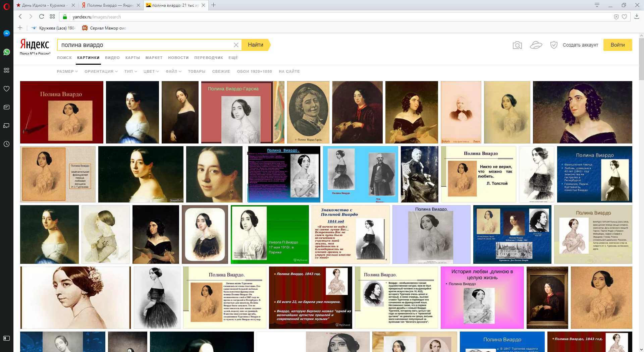Screen dimensions: 644x352
Task: Toggle the СВЕЖИЕ filter
Action: click(x=221, y=71)
